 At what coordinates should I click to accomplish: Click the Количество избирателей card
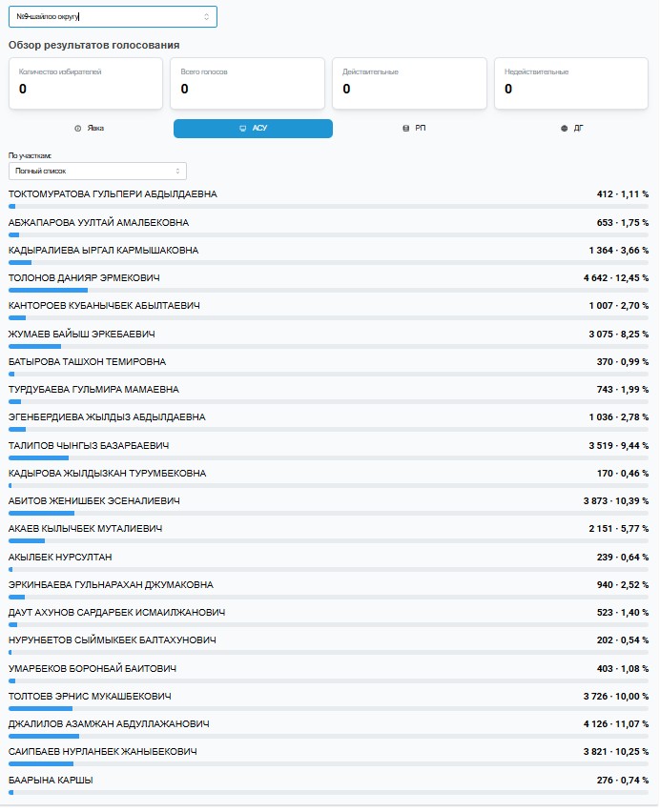[86, 83]
